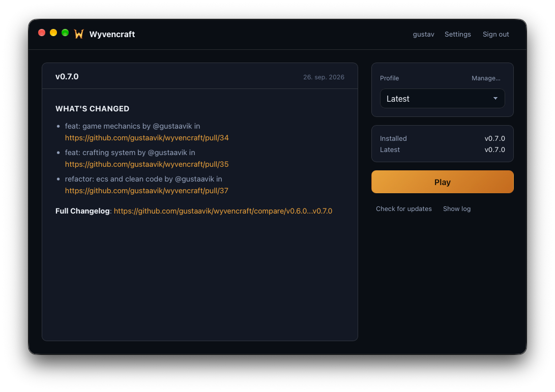This screenshot has width=555, height=392.
Task: Click the Profile label
Action: (x=389, y=78)
